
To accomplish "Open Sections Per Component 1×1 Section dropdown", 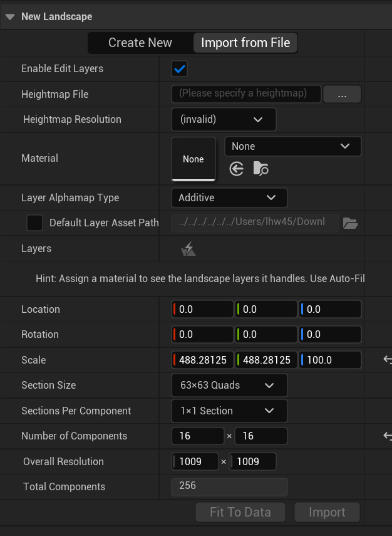I will (229, 411).
